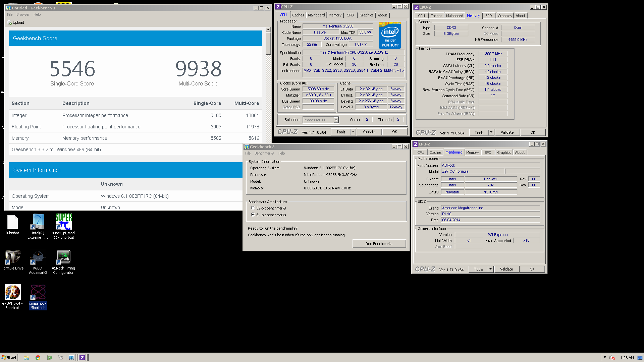Screen dimensions: 644x362
Task: Open File menu in Untitled Geekbench window
Action: click(x=10, y=14)
